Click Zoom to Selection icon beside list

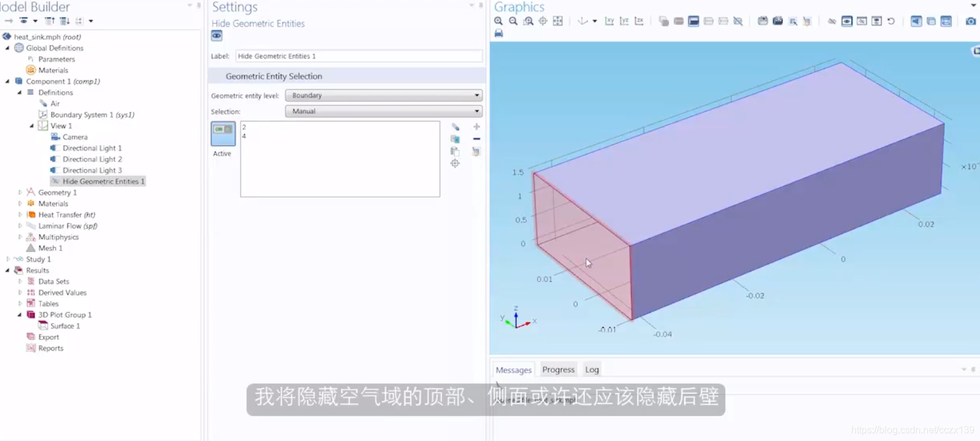click(455, 163)
